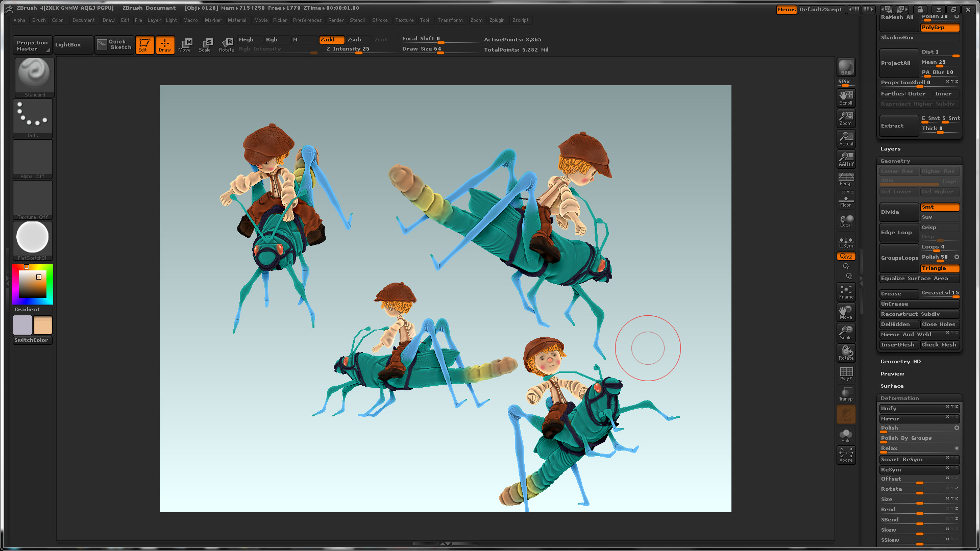
Task: Open the Zplugin menu
Action: point(496,20)
